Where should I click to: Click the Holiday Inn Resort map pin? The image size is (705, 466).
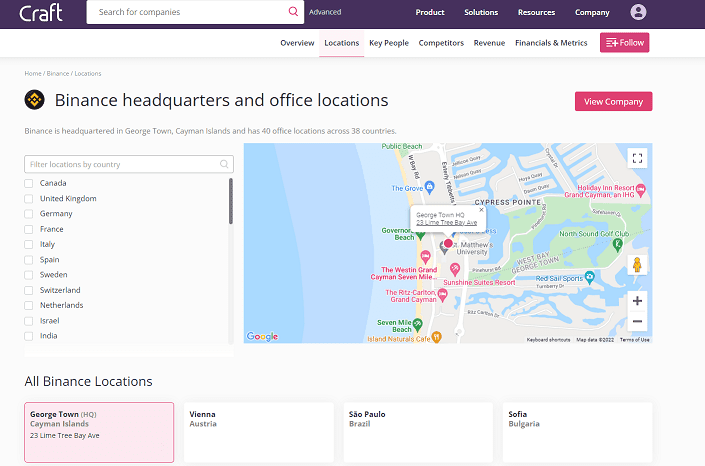tap(641, 190)
